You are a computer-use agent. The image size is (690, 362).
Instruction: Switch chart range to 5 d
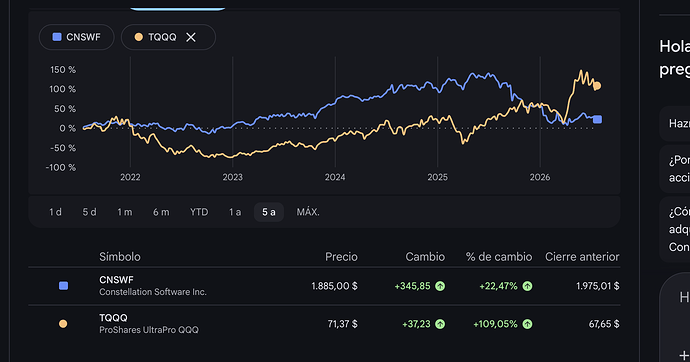pos(89,212)
